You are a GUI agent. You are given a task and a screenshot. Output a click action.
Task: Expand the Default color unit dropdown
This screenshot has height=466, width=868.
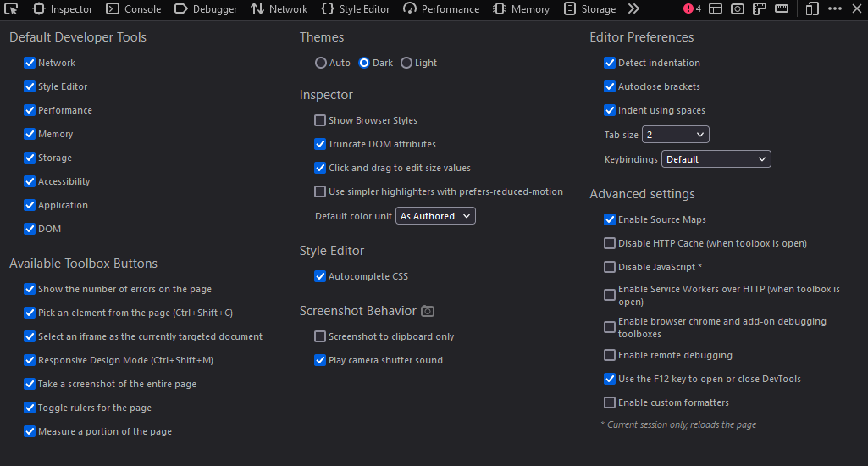pyautogui.click(x=435, y=216)
